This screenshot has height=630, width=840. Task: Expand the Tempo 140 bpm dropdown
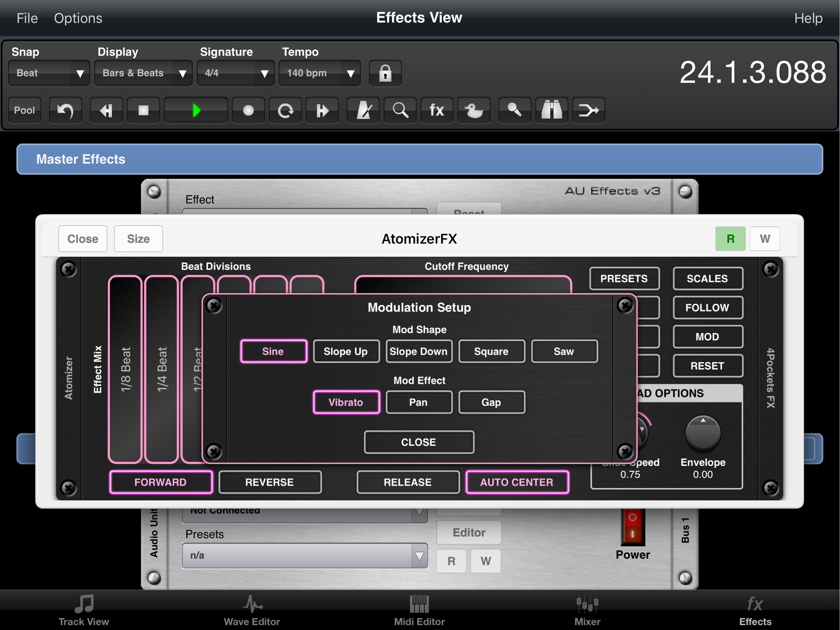[319, 73]
